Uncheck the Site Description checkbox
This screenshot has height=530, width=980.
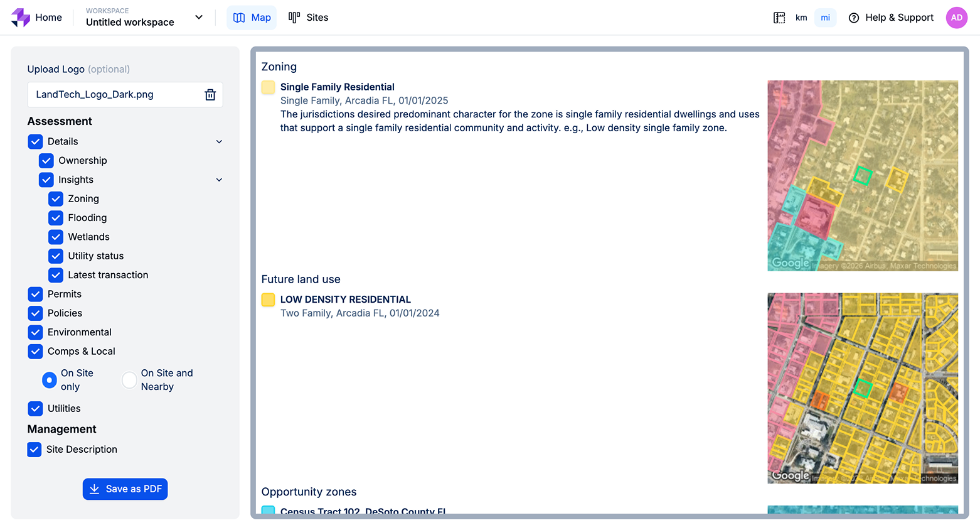35,450
